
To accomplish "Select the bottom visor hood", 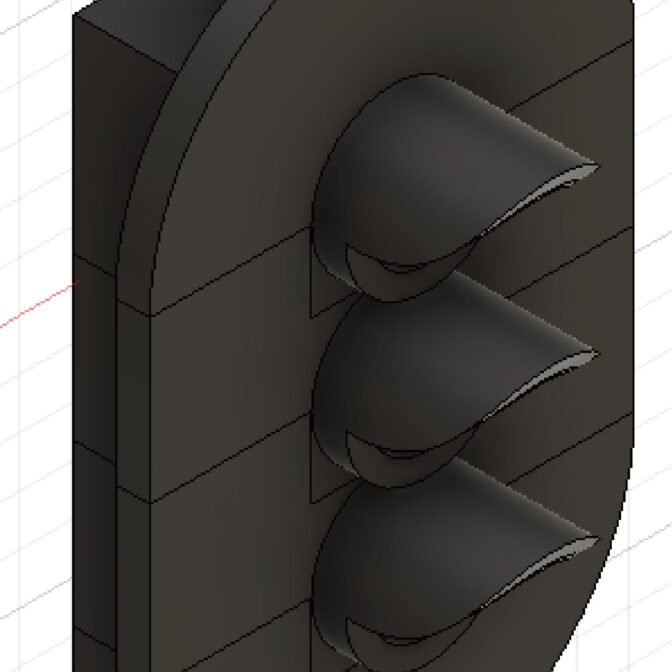I will tap(400, 550).
